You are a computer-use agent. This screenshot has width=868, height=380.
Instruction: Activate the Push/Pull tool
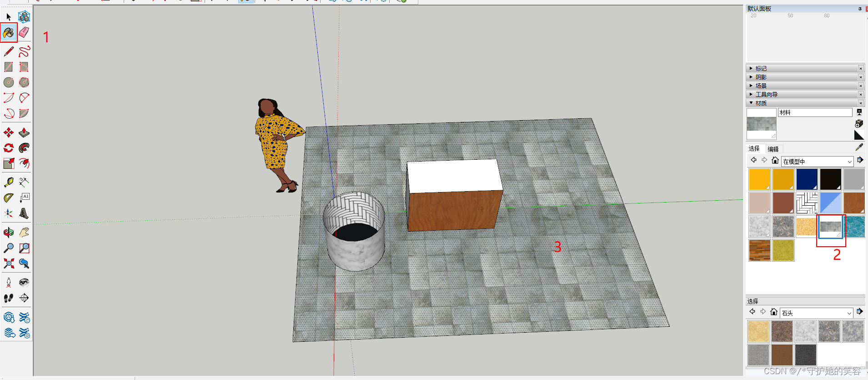tap(24, 132)
